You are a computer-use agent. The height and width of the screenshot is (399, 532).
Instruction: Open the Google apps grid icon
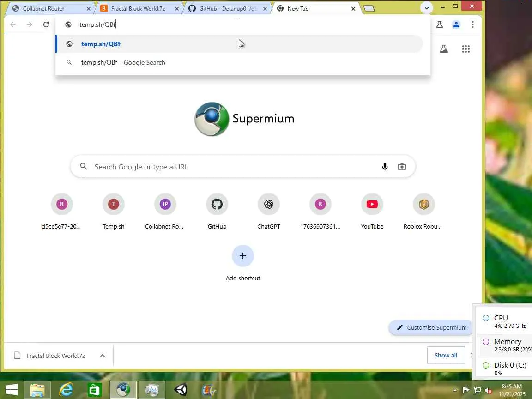(466, 49)
